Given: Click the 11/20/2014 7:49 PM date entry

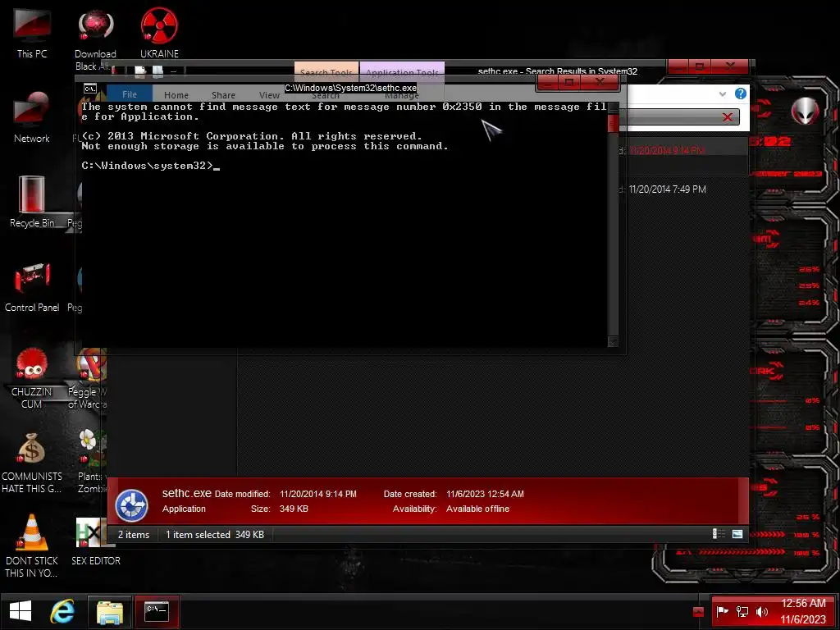Looking at the screenshot, I should 667,189.
